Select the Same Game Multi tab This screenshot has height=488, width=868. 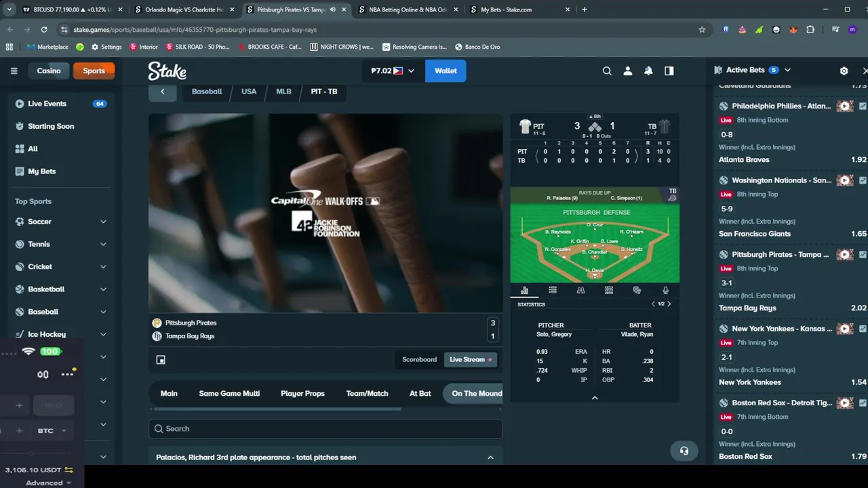[x=229, y=393]
